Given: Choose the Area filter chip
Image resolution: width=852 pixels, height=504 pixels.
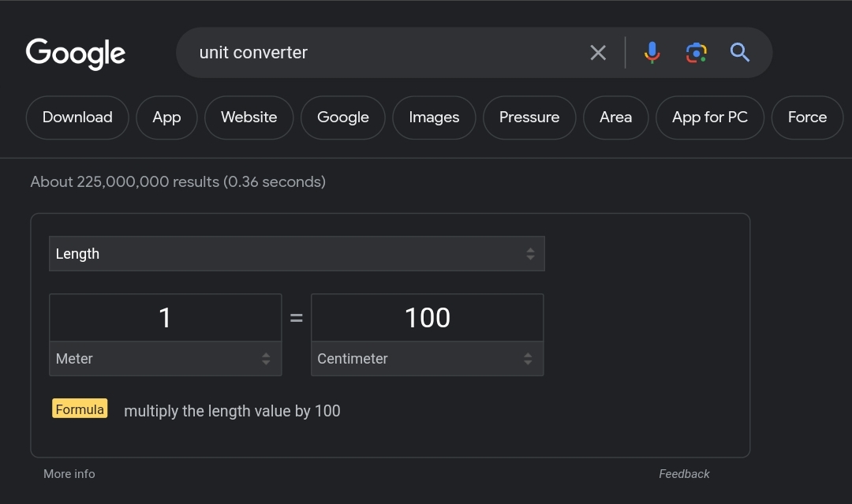Looking at the screenshot, I should (x=615, y=118).
